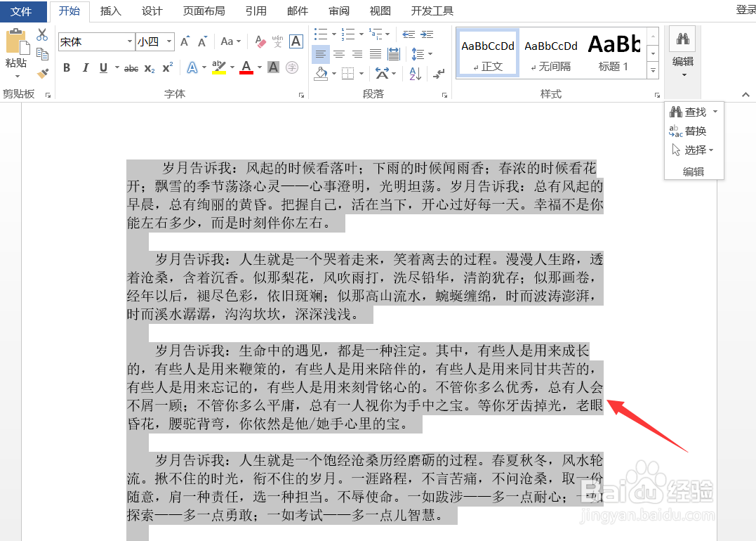
Task: Apply red font color
Action: [x=246, y=68]
